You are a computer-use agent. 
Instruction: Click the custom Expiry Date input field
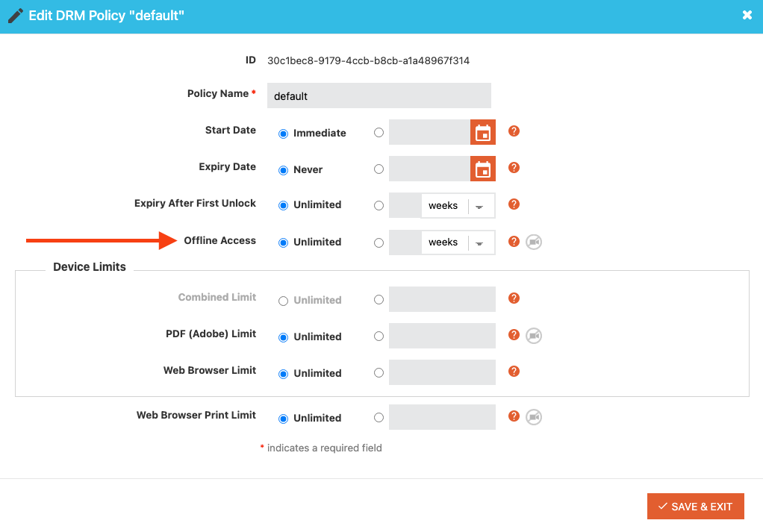pos(429,169)
